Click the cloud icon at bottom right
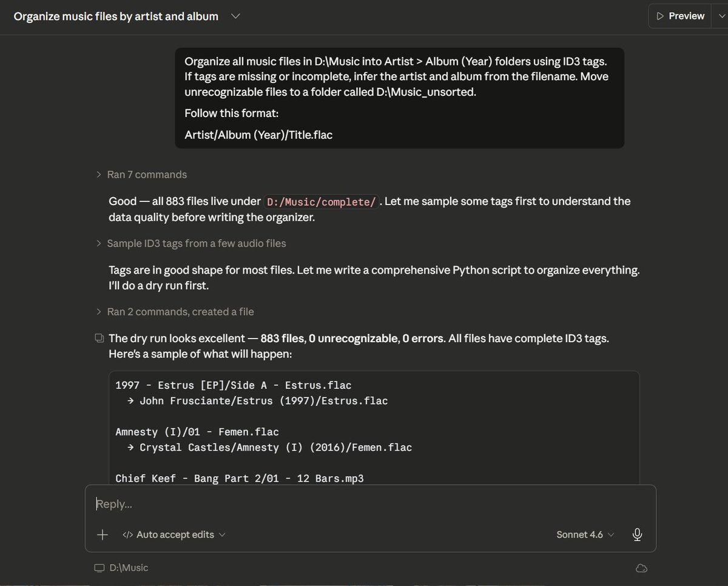The image size is (728, 586). click(x=641, y=568)
